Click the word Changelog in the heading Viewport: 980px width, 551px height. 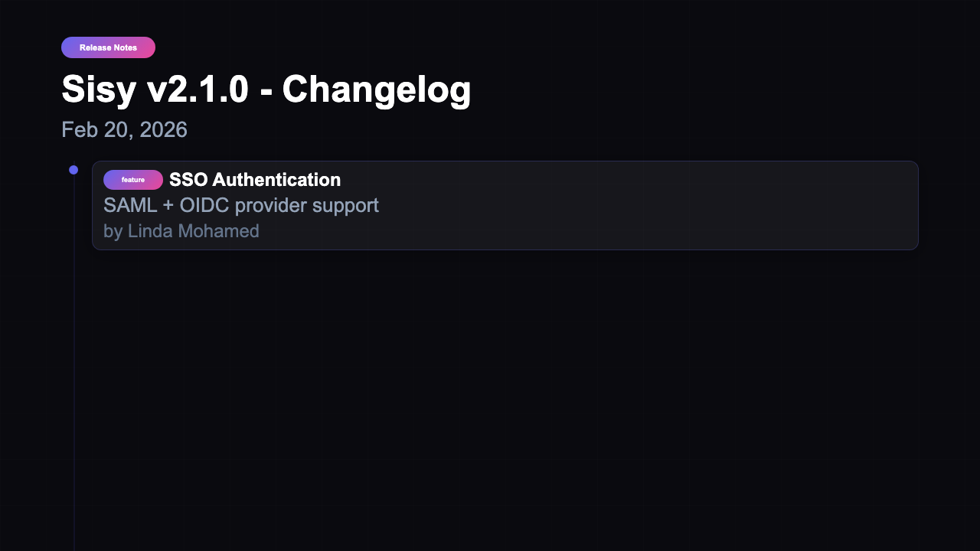pos(376,90)
